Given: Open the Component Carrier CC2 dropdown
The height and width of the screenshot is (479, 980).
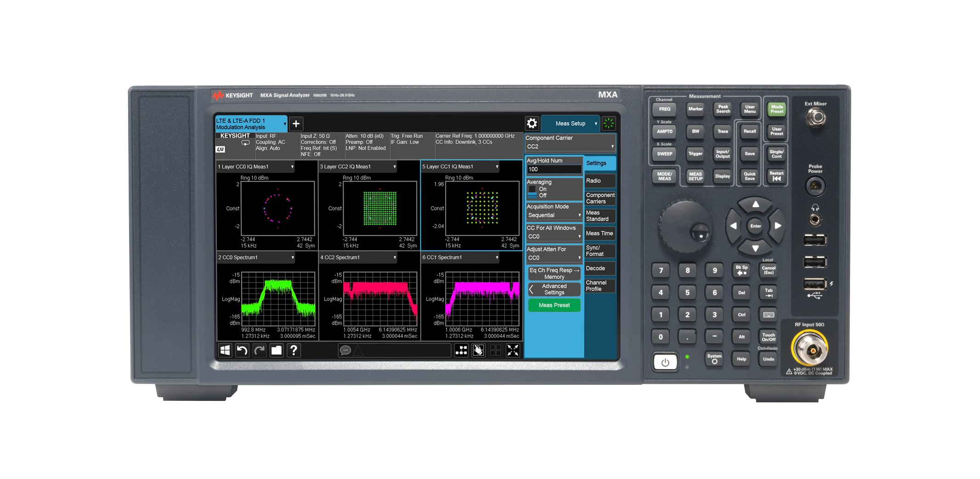Looking at the screenshot, I should (x=570, y=147).
